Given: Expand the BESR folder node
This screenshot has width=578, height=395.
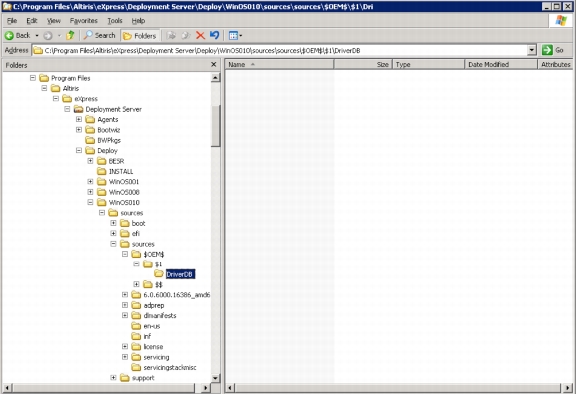Looking at the screenshot, I should [90, 161].
